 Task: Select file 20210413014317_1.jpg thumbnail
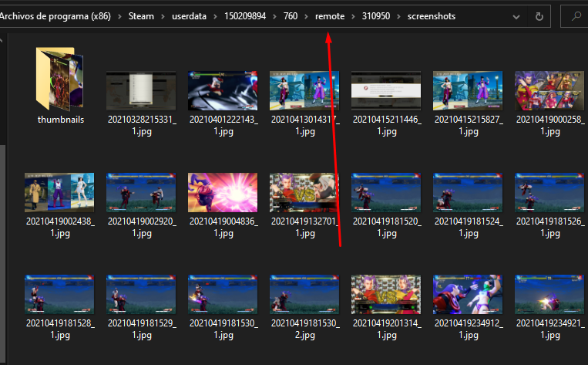(x=304, y=90)
